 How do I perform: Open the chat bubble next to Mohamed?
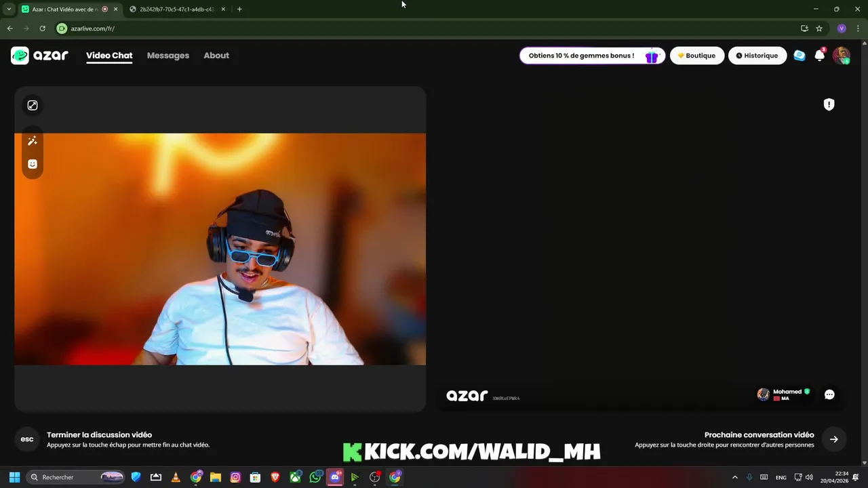point(829,394)
